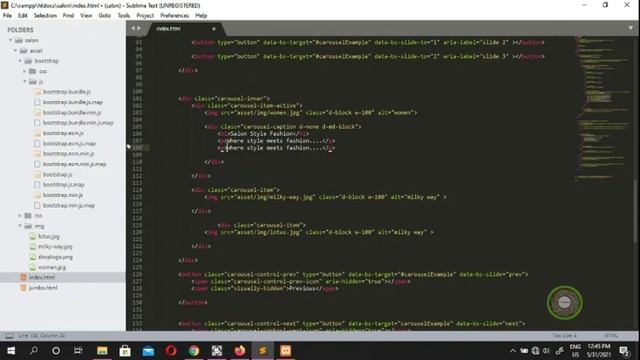Collapse the bootstrap folder
Screen dimensions: 640x360
tap(20, 61)
